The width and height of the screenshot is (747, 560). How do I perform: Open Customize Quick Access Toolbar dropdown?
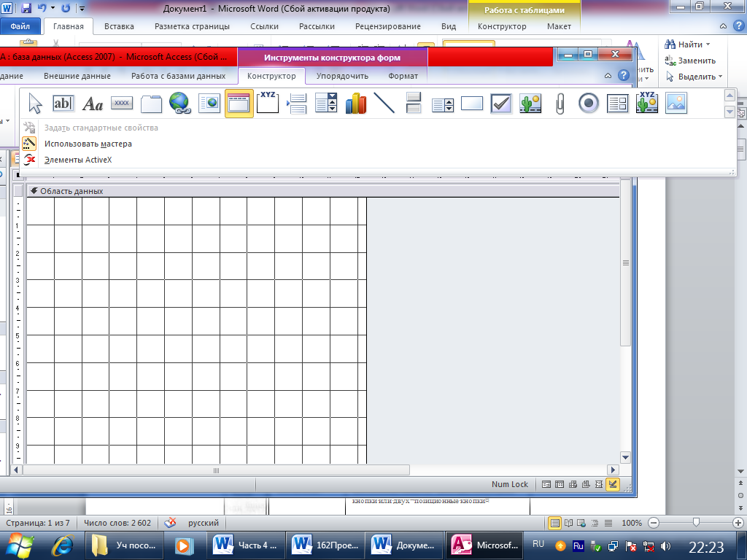[82, 9]
